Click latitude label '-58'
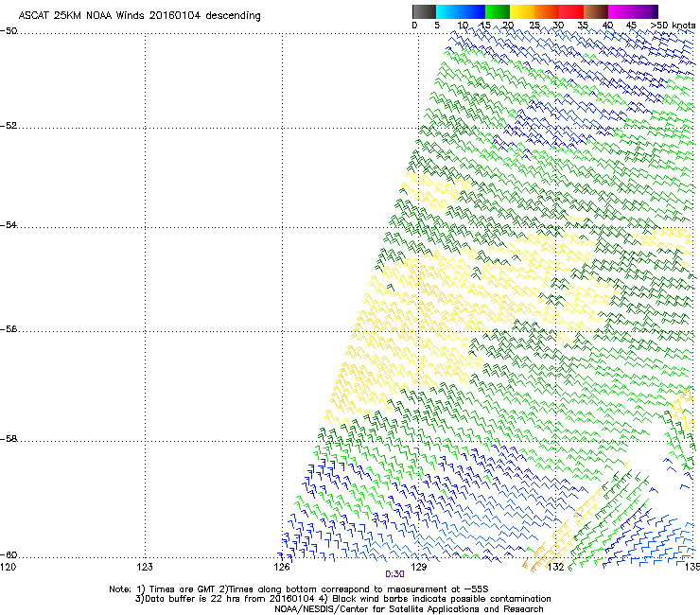The image size is (700, 615). pyautogui.click(x=9, y=439)
